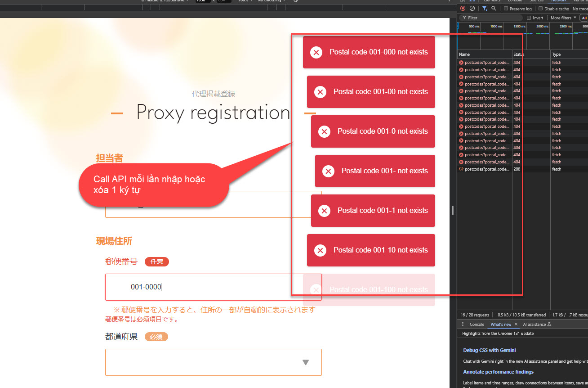Viewport: 588px width, 388px height.
Task: Stop recording the network log
Action: 463,9
